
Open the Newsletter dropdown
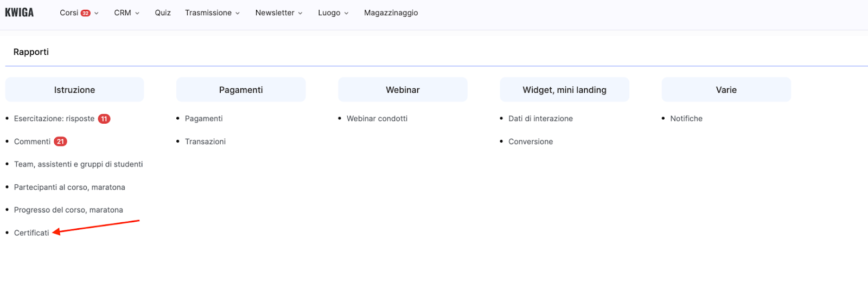click(x=279, y=12)
